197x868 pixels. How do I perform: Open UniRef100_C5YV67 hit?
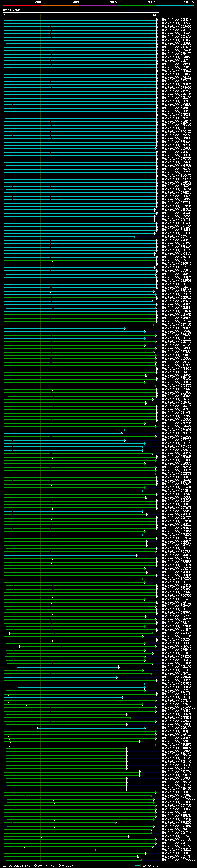pos(177,806)
